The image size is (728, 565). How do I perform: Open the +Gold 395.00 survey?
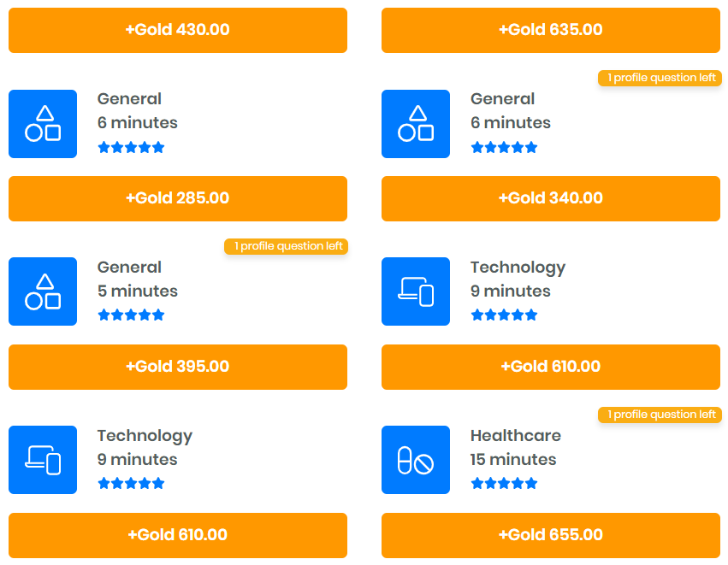click(x=178, y=367)
